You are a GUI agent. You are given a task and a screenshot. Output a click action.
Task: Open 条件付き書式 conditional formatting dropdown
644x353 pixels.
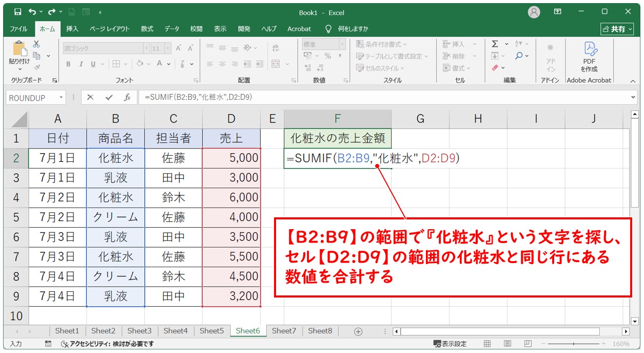[x=381, y=44]
